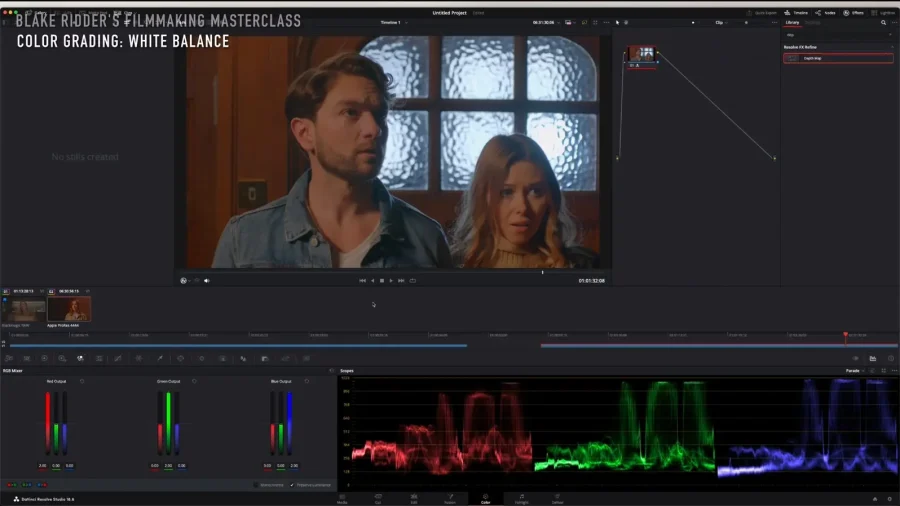The height and width of the screenshot is (506, 900).
Task: Open the bypass grades dropdown in viewer
Action: pyautogui.click(x=185, y=281)
